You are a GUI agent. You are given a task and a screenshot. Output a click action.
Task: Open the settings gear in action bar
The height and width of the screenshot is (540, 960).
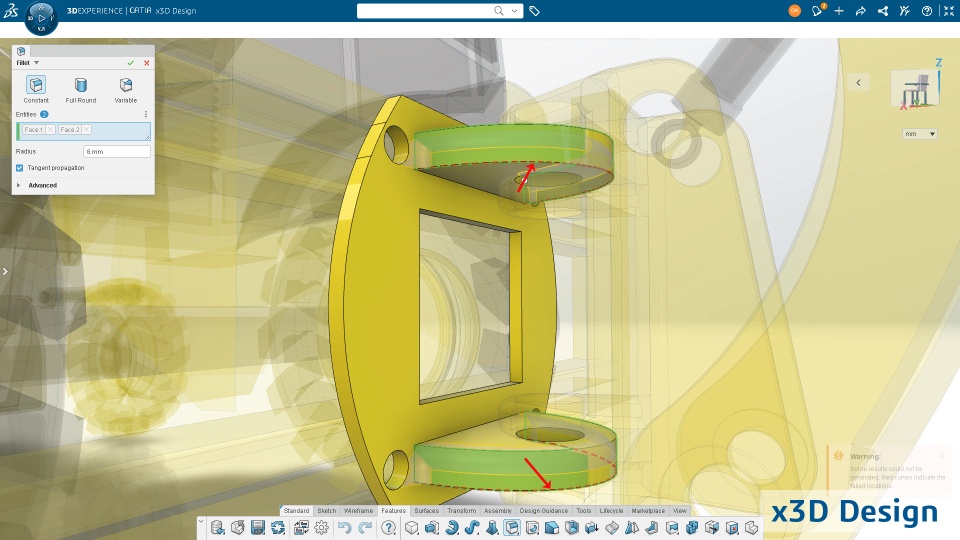coord(321,528)
